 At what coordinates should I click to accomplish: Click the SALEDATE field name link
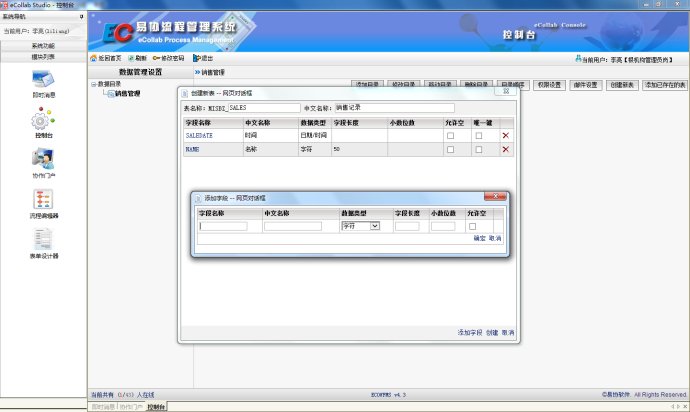click(199, 136)
